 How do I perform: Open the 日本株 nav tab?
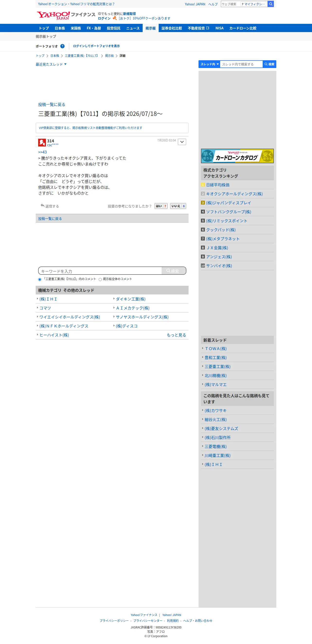[x=60, y=28]
